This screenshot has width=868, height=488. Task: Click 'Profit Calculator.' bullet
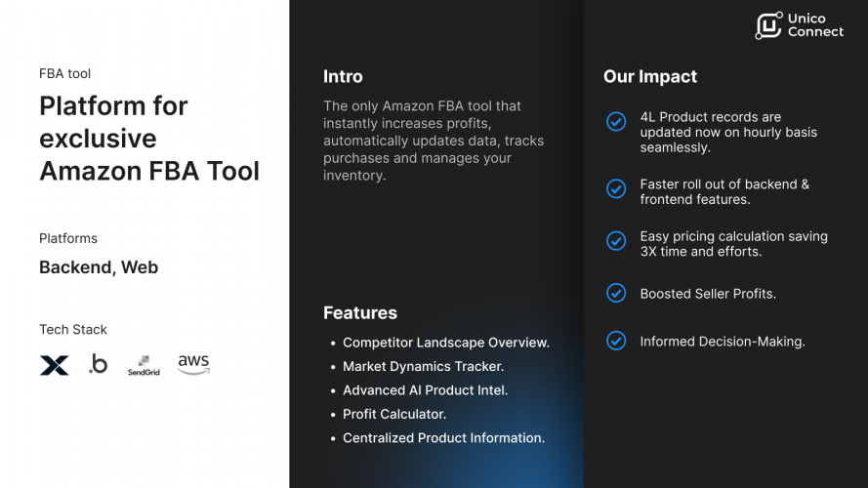[x=394, y=414]
